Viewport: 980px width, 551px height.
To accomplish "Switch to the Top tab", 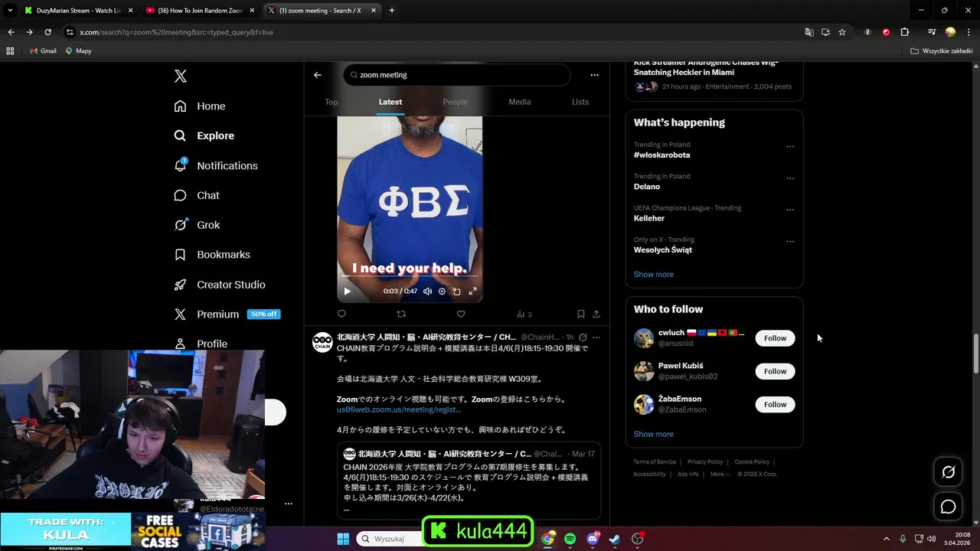I will pos(331,102).
